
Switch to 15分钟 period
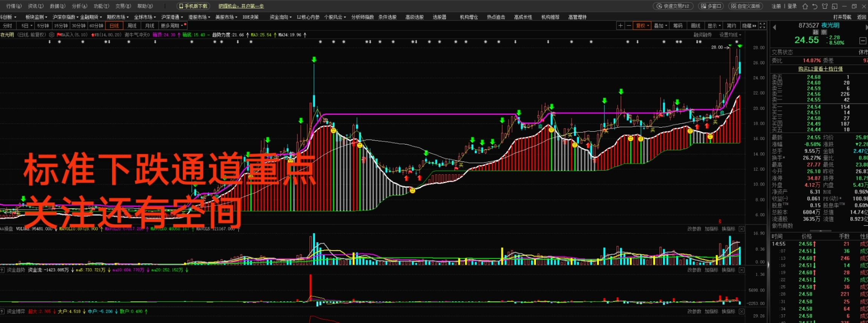point(61,26)
